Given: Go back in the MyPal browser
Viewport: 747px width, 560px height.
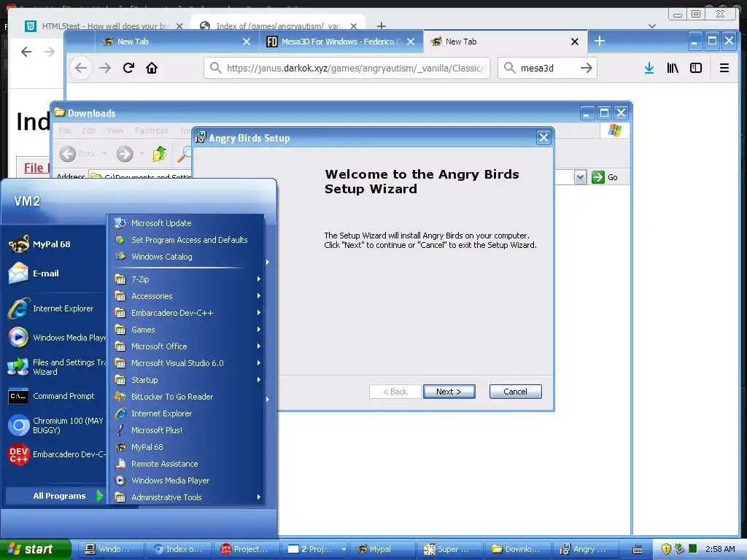Looking at the screenshot, I should click(x=81, y=68).
